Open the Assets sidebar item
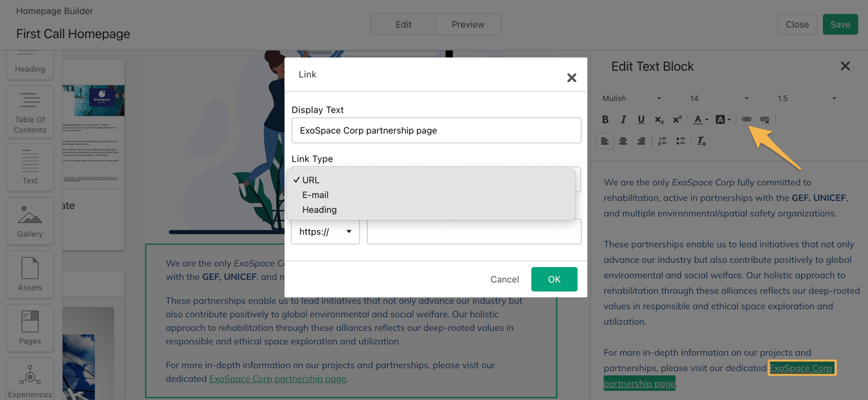 [30, 274]
